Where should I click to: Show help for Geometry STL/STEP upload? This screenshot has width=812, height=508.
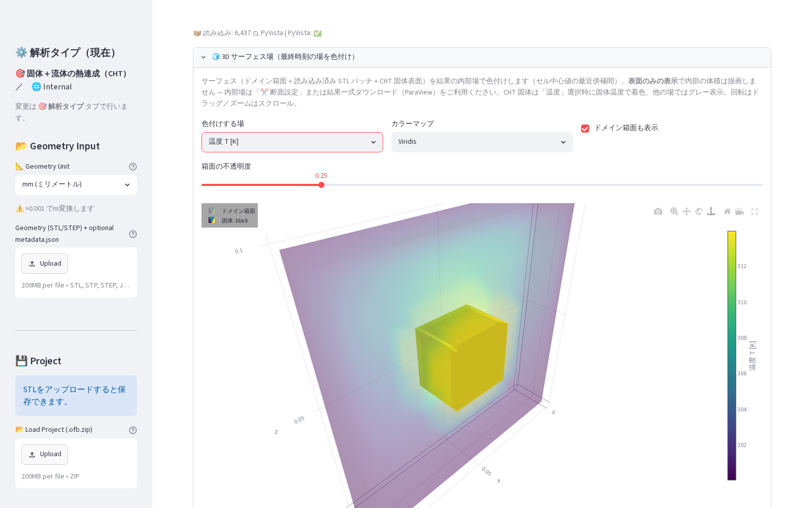(x=133, y=234)
